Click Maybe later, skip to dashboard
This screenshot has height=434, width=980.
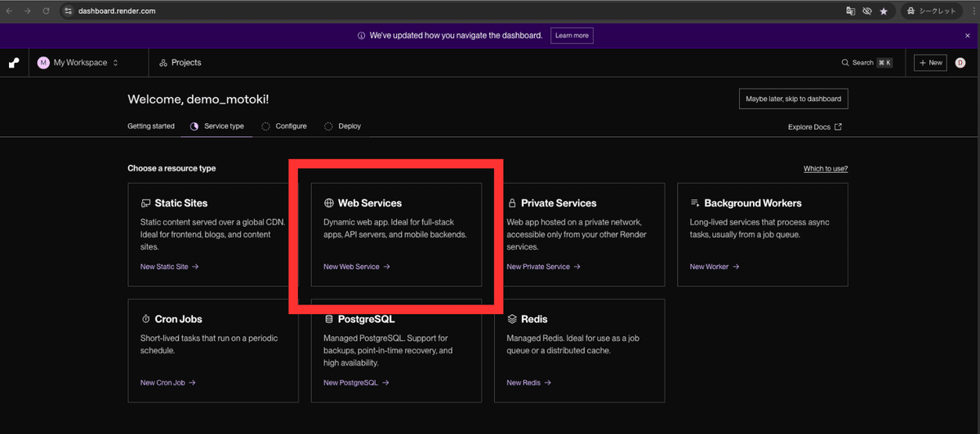click(x=793, y=99)
